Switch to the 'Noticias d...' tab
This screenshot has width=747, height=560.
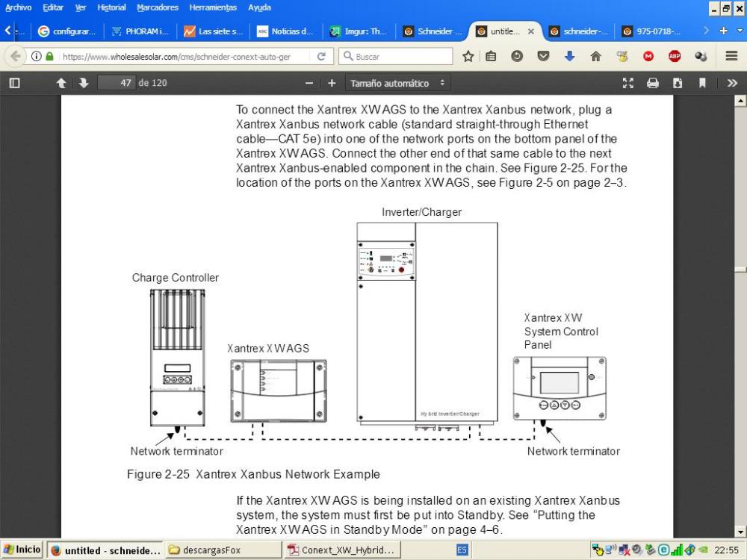286,31
